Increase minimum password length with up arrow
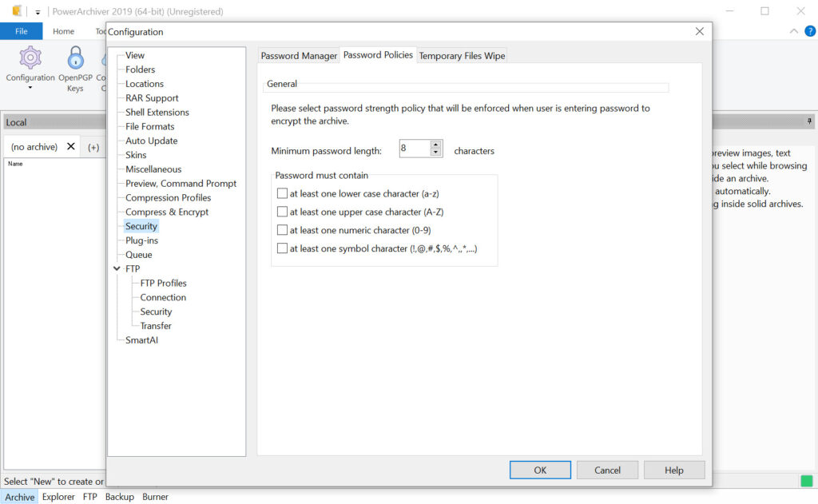Screen dimensions: 818x504 (435, 145)
